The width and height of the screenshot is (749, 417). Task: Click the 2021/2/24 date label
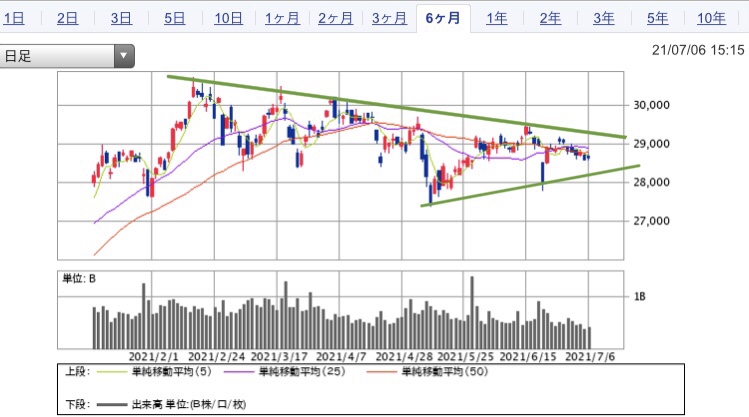point(216,357)
